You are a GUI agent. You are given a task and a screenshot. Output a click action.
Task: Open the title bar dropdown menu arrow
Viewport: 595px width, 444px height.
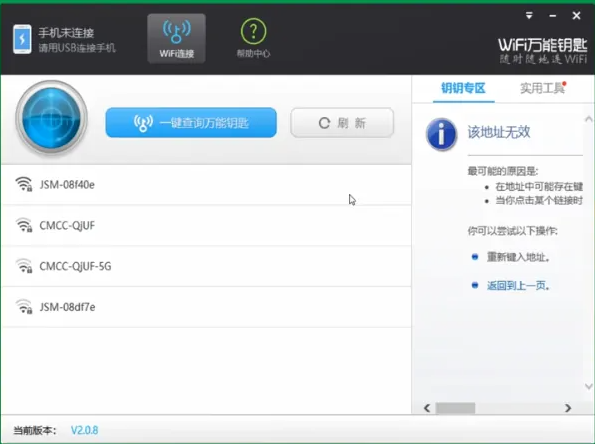pyautogui.click(x=529, y=16)
